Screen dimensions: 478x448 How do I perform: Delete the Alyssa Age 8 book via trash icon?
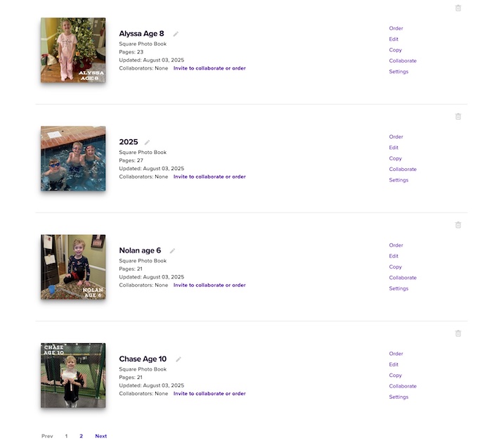[458, 8]
